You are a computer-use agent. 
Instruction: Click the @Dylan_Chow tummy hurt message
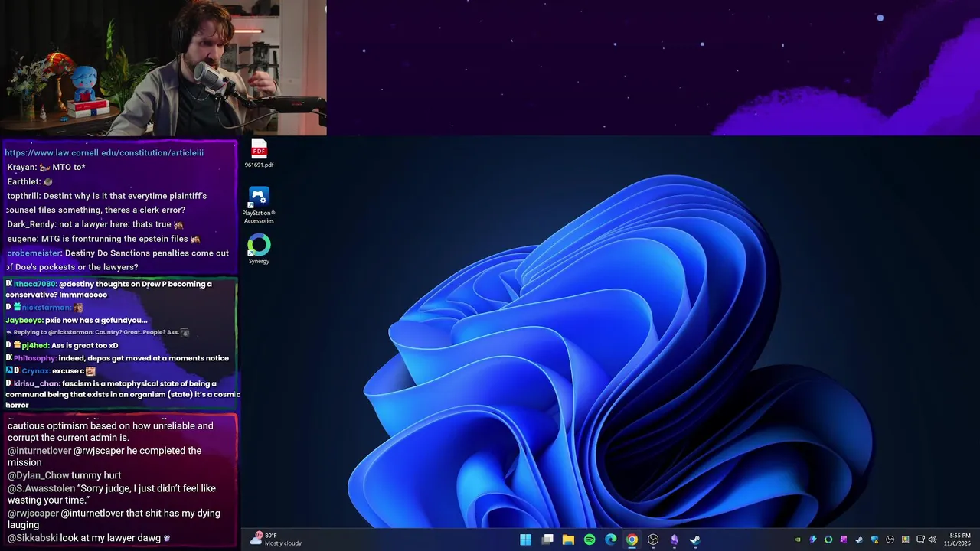[x=64, y=475]
